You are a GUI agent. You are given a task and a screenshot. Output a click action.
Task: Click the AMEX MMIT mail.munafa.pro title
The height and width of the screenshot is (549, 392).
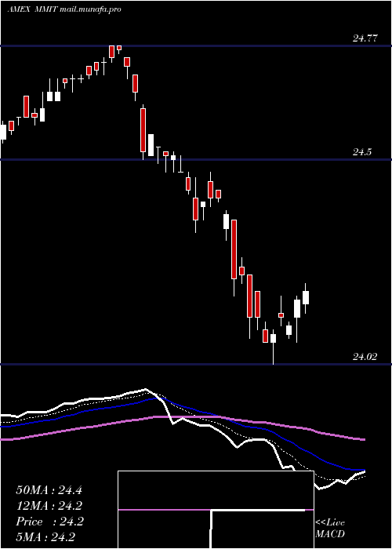(64, 9)
